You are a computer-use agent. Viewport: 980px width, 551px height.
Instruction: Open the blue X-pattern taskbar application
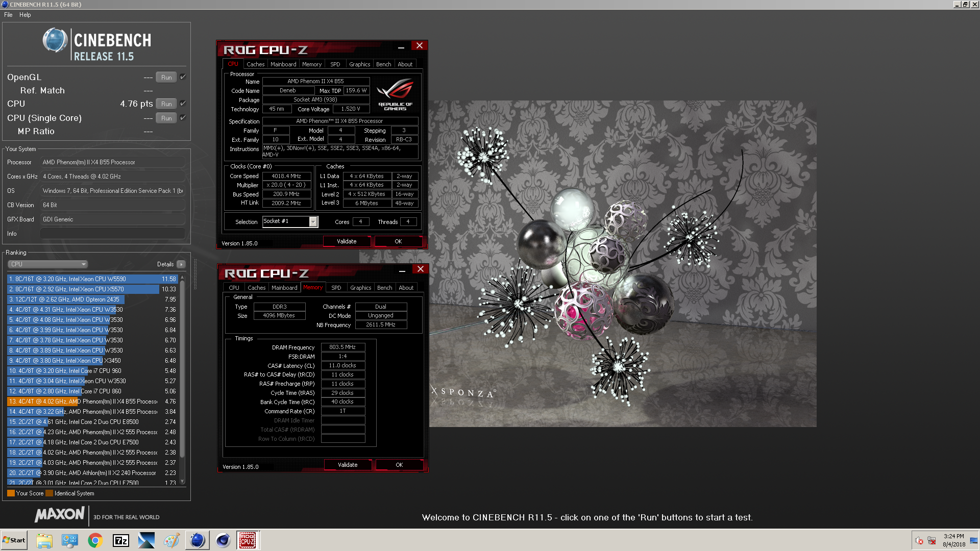(x=146, y=540)
